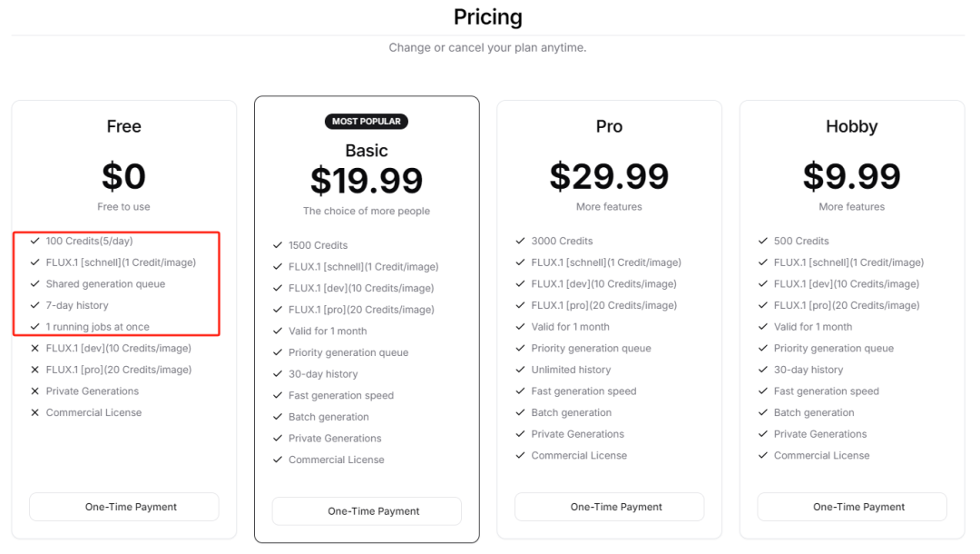Image resolution: width=980 pixels, height=554 pixels.
Task: Click One-Time Payment button in Free plan
Action: tap(124, 507)
